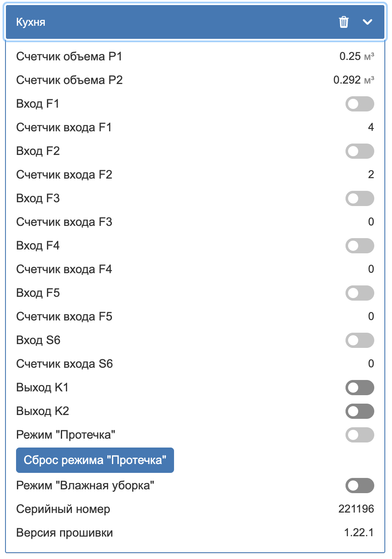Click the Кухня header title
Screen dimensions: 392x559
coord(31,22)
